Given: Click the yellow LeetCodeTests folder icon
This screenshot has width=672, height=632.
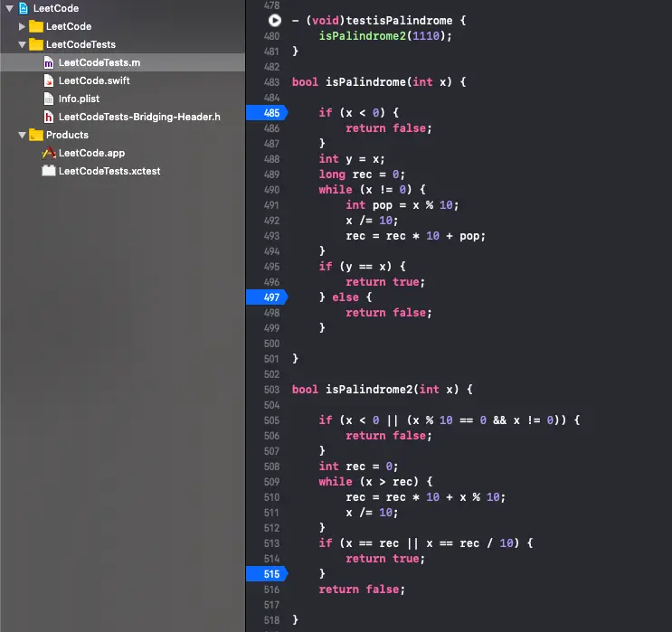Looking at the screenshot, I should (x=36, y=44).
